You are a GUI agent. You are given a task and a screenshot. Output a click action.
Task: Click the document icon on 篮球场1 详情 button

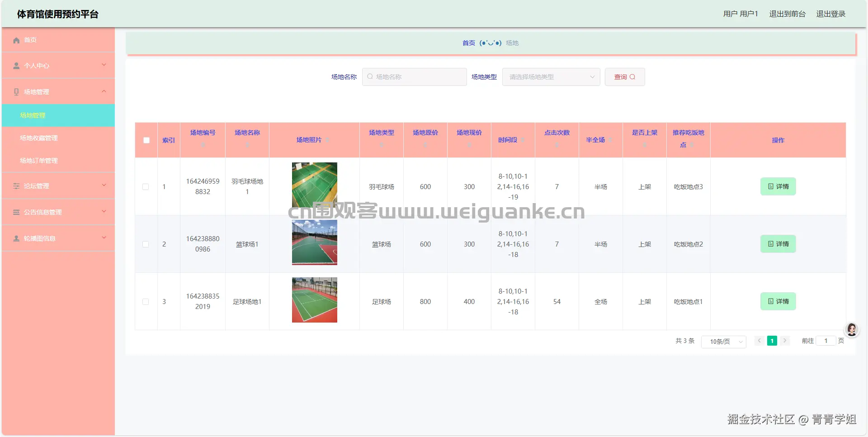tap(771, 244)
